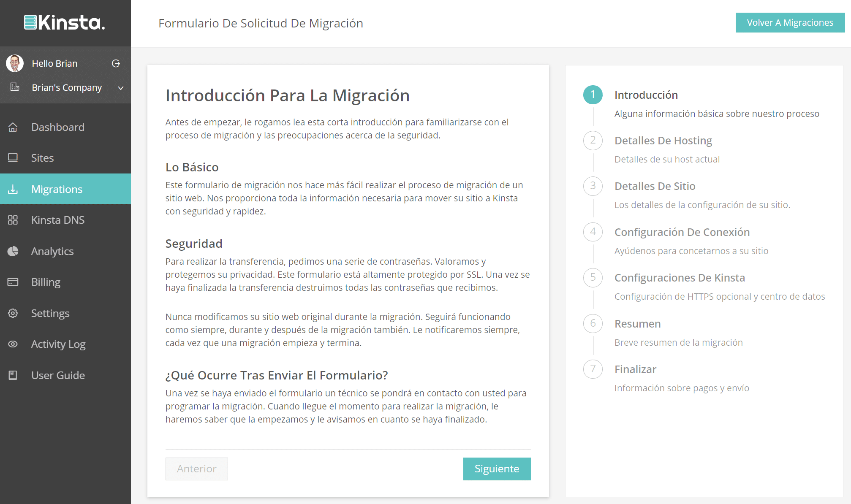
Task: Click the Settings gear icon
Action: point(13,313)
